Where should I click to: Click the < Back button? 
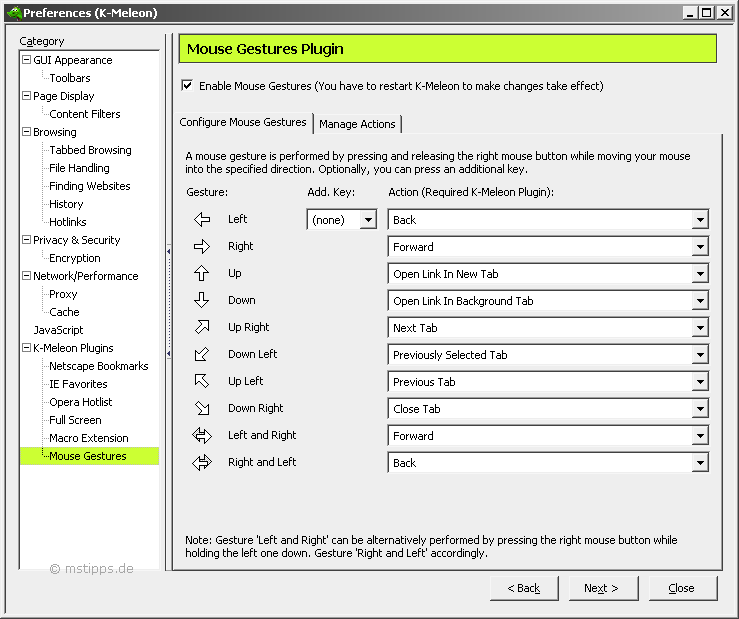coord(524,588)
